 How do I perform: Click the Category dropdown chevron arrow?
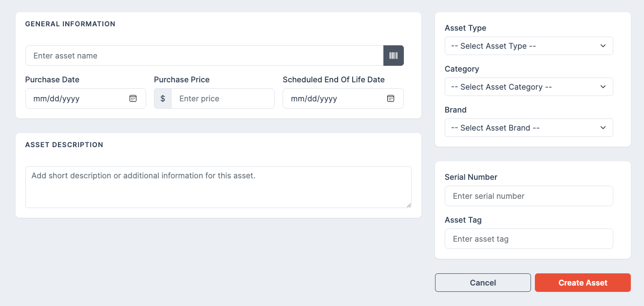(603, 87)
